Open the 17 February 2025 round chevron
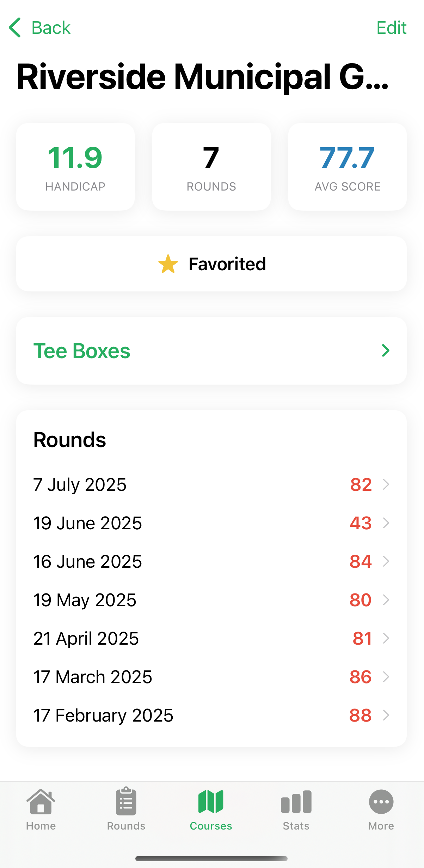The width and height of the screenshot is (424, 868). (386, 715)
